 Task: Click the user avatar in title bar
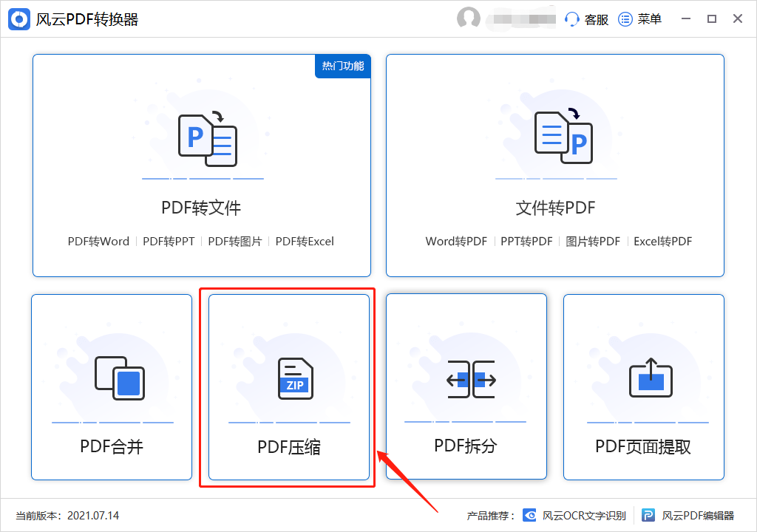tap(469, 18)
